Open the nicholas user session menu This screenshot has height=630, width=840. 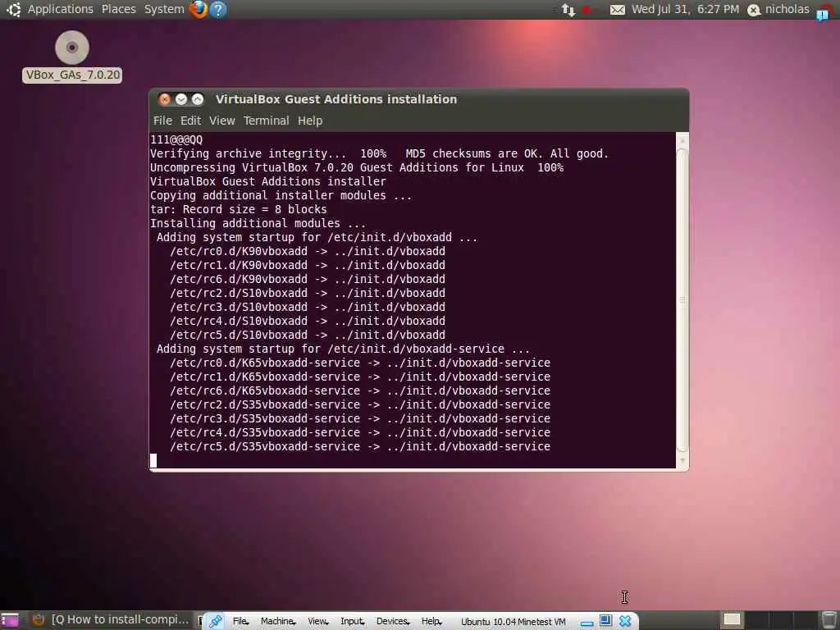(x=787, y=9)
